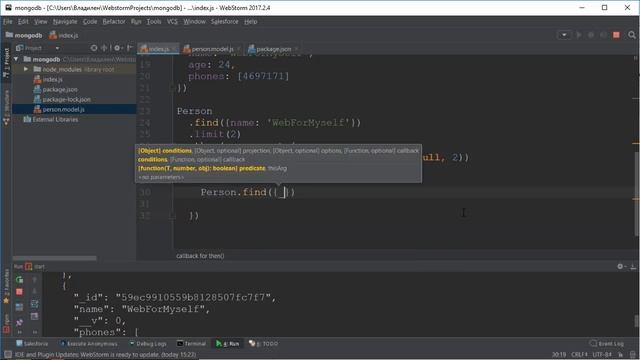This screenshot has height=360, width=640.
Task: Click the green Rerun icon in Run panel
Action: point(19,280)
